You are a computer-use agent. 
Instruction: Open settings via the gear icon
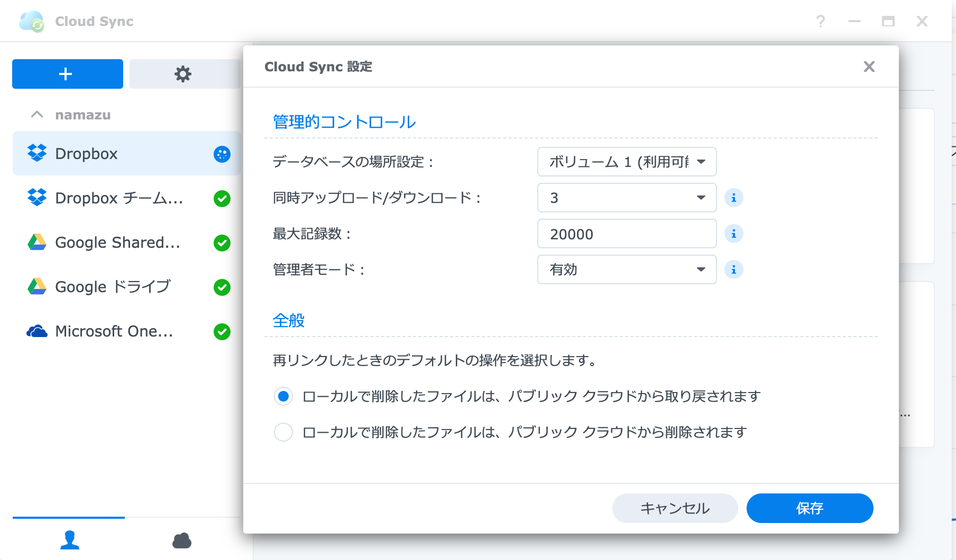tap(183, 74)
